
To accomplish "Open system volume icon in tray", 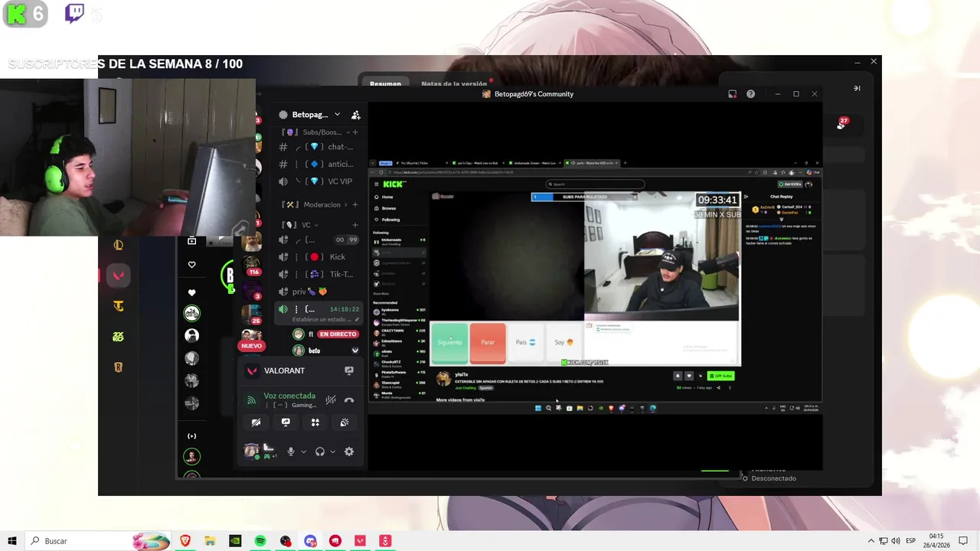I will 895,541.
